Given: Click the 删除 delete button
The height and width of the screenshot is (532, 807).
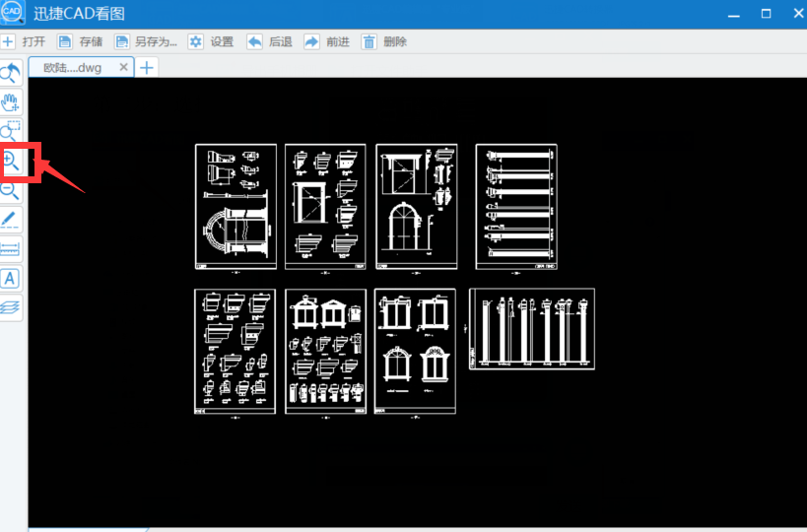Looking at the screenshot, I should pyautogui.click(x=384, y=41).
